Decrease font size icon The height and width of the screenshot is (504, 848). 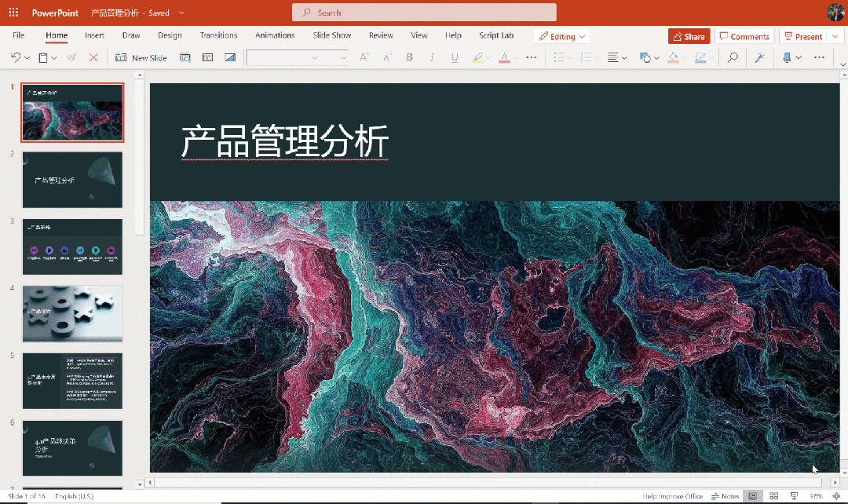[387, 57]
